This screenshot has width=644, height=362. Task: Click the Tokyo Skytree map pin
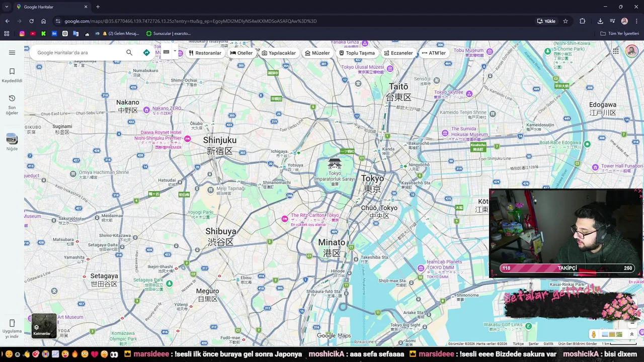tap(469, 94)
